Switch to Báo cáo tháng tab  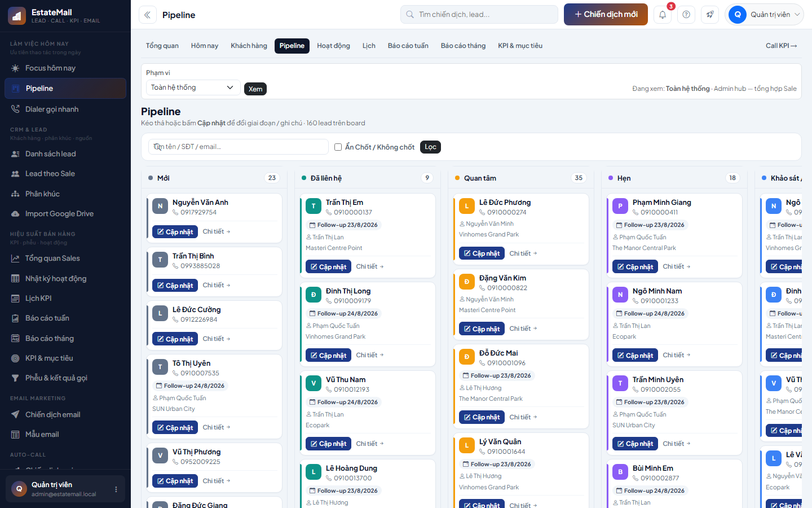click(463, 46)
